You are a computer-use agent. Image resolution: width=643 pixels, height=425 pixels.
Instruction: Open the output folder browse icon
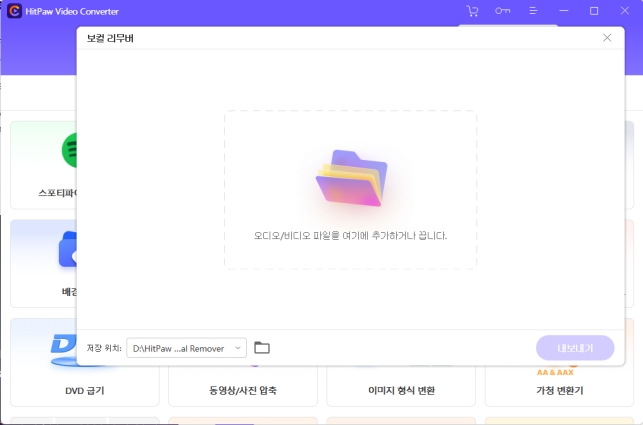coord(262,348)
